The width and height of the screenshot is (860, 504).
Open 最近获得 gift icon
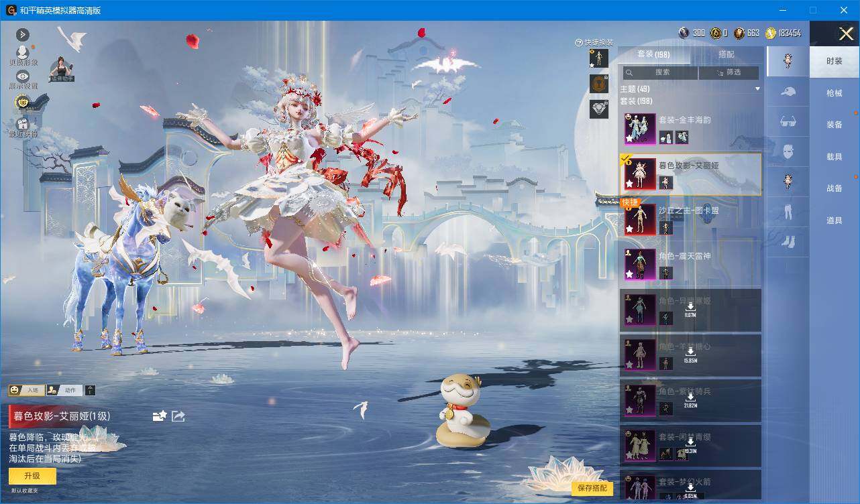[23, 124]
